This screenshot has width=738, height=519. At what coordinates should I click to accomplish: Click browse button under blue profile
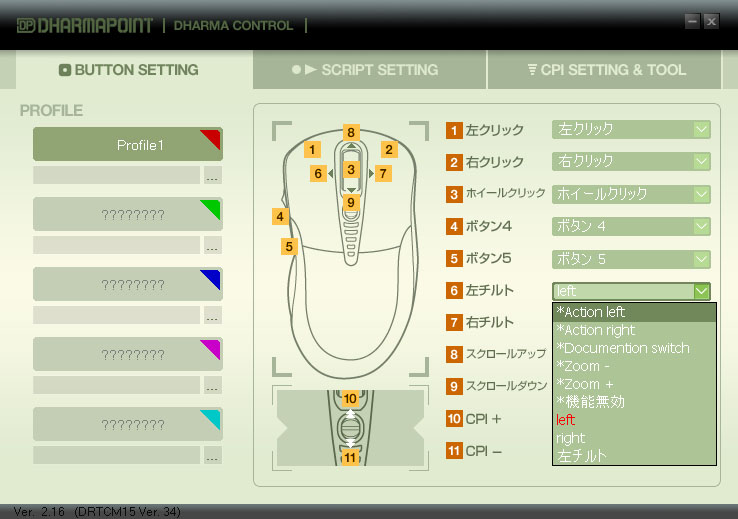213,315
